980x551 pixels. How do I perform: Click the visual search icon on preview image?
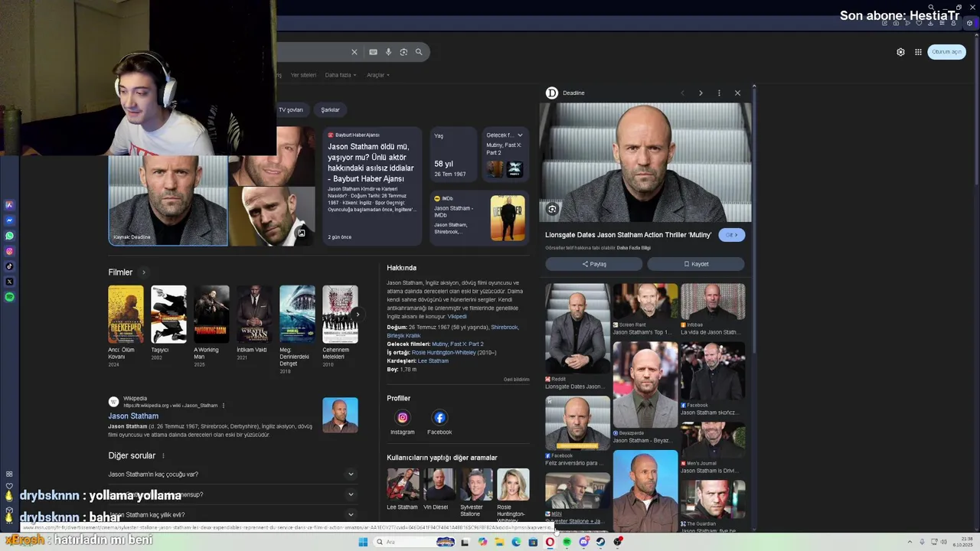pyautogui.click(x=552, y=209)
